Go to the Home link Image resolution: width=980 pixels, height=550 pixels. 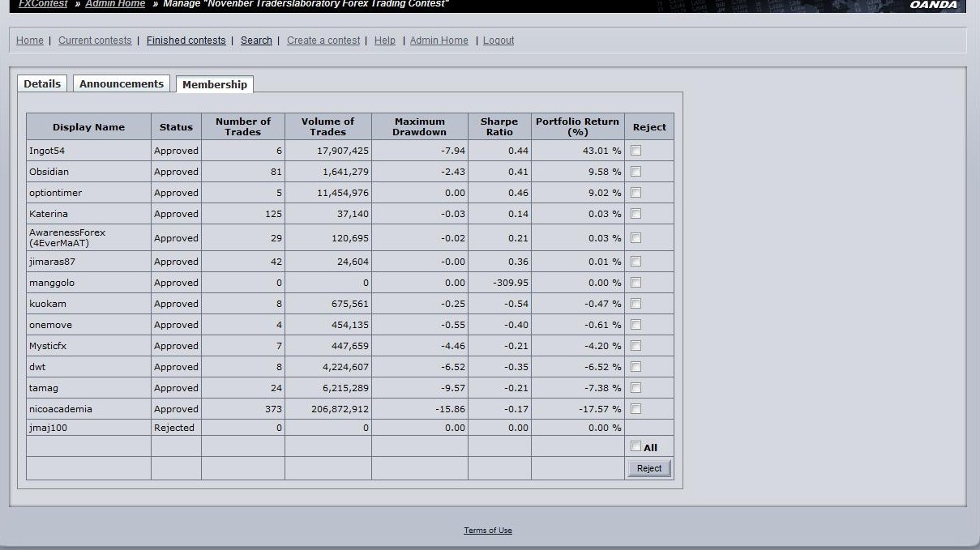[x=30, y=41]
